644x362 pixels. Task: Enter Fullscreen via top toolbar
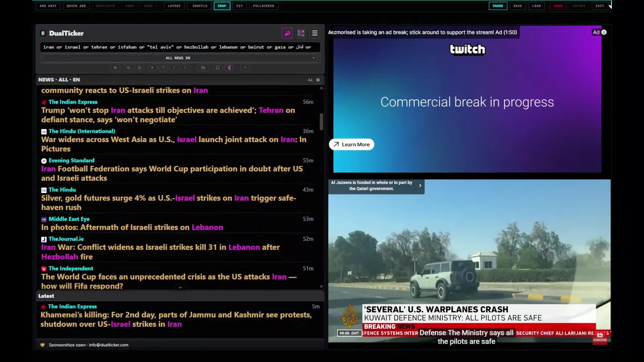click(x=264, y=6)
